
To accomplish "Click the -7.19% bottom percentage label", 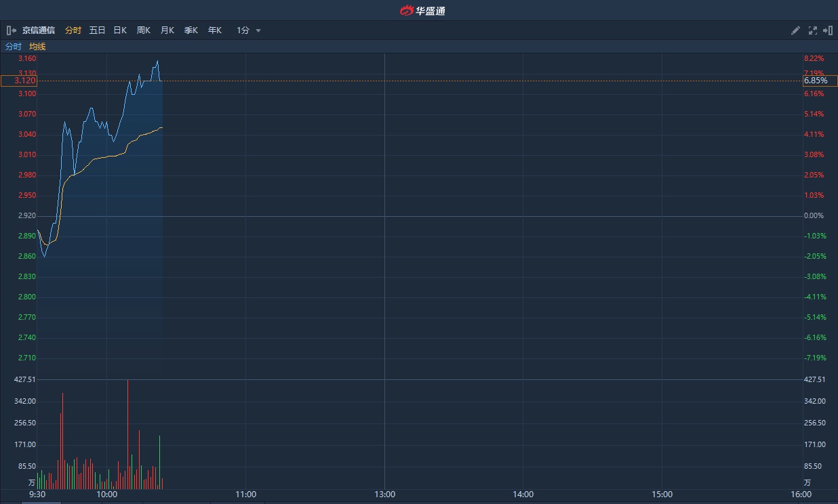I will (815, 358).
